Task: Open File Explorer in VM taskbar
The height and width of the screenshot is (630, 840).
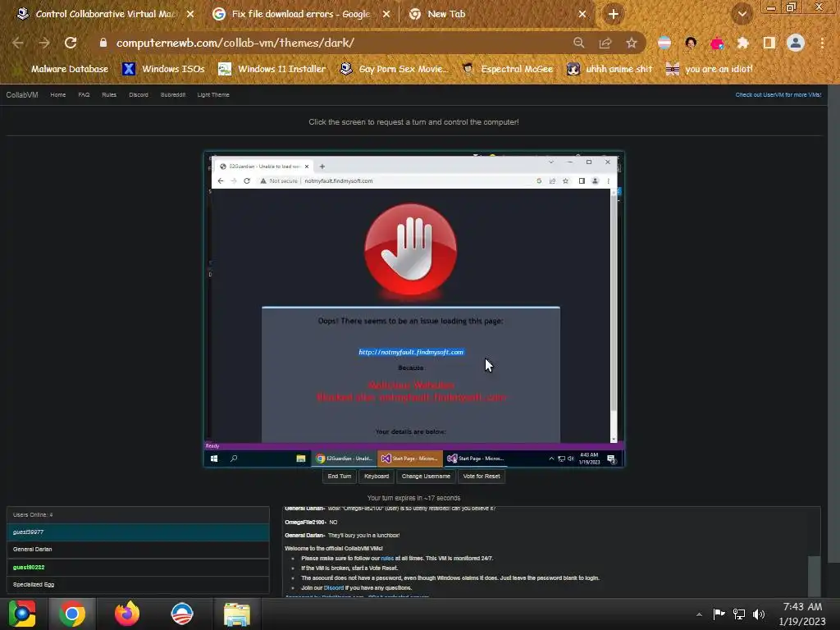Action: coord(300,459)
